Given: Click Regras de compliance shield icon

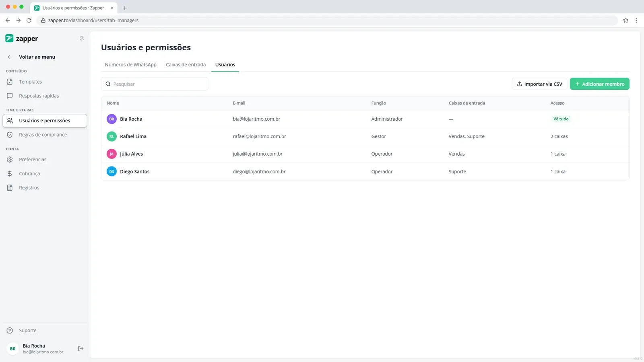Looking at the screenshot, I should [10, 135].
